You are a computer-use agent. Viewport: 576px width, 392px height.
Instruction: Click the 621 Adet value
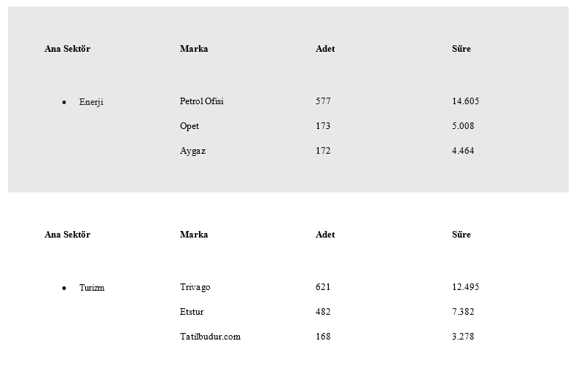pyautogui.click(x=323, y=286)
